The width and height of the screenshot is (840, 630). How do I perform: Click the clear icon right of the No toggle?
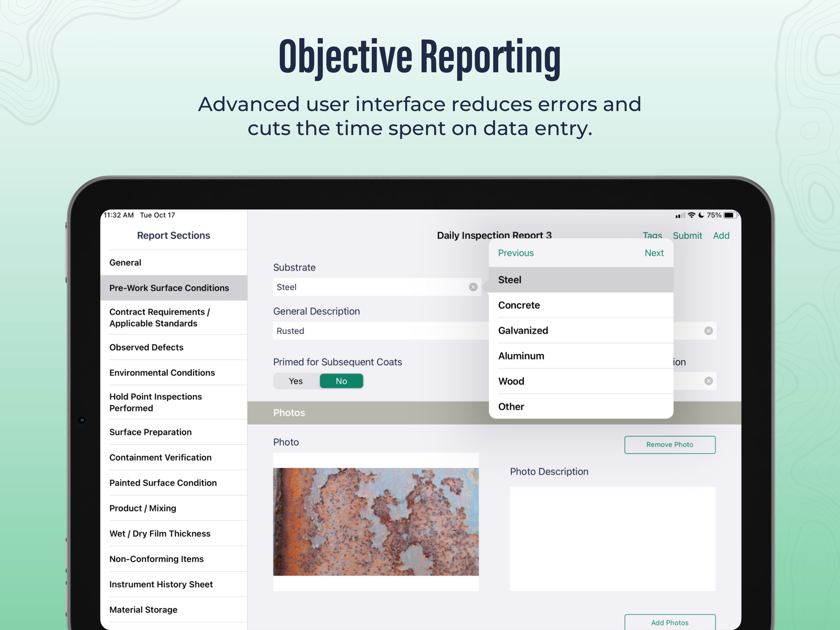[x=708, y=381]
